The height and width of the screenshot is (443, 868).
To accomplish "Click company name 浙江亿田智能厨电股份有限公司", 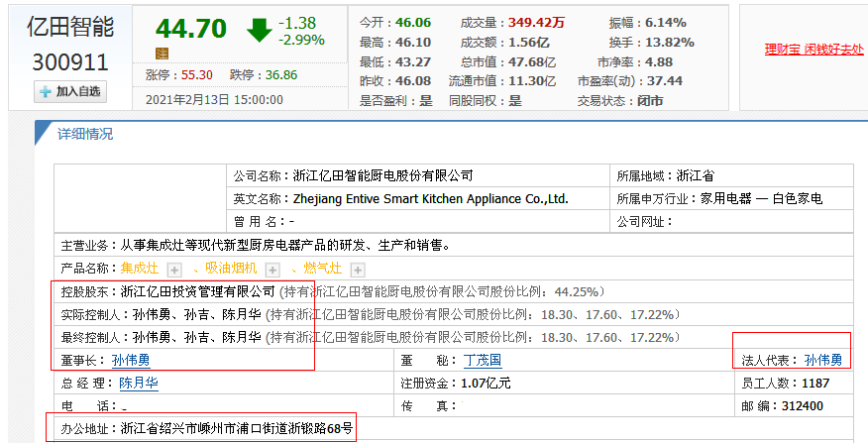I will (x=382, y=176).
